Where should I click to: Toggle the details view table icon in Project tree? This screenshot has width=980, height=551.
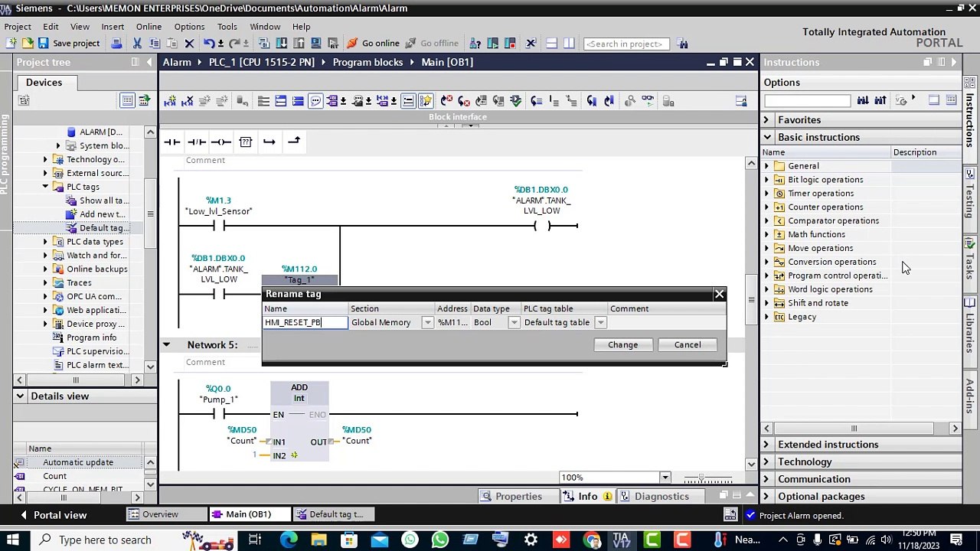127,100
